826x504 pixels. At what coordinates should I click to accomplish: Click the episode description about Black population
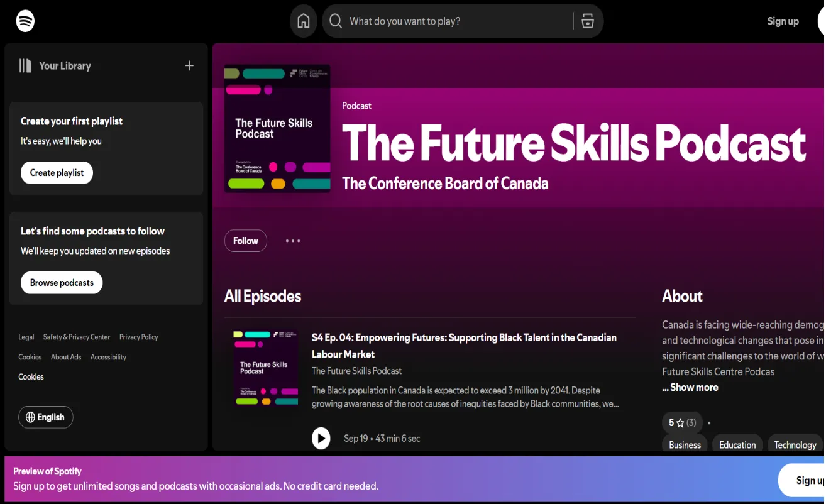(465, 397)
